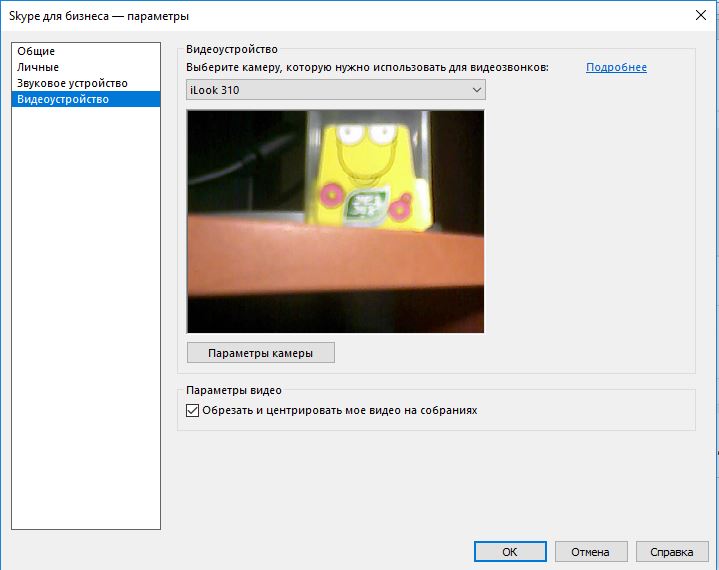This screenshot has width=719, height=570.
Task: Open the Подробнее help link
Action: (616, 67)
